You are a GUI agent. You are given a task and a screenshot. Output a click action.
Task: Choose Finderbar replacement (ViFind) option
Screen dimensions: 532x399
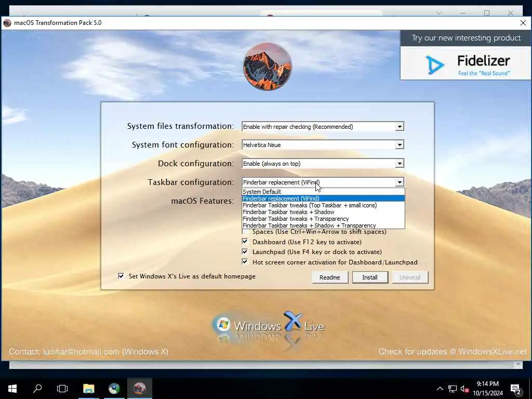pyautogui.click(x=323, y=198)
